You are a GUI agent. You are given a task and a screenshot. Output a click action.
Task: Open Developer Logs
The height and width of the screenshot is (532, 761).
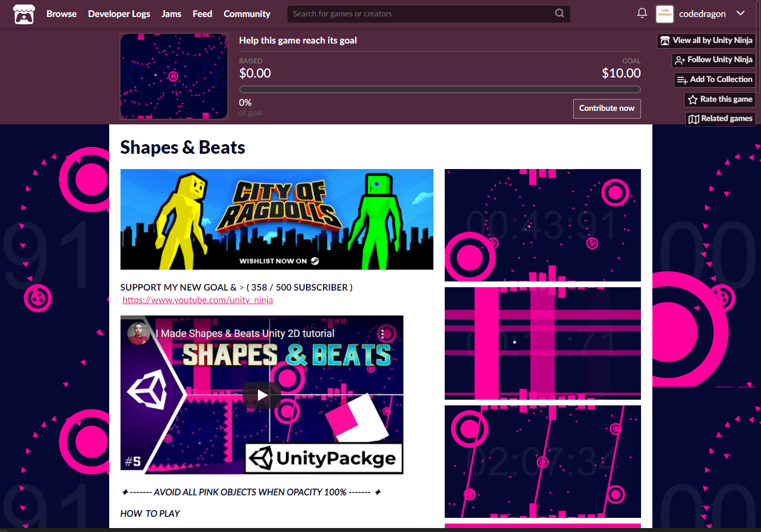click(x=119, y=14)
